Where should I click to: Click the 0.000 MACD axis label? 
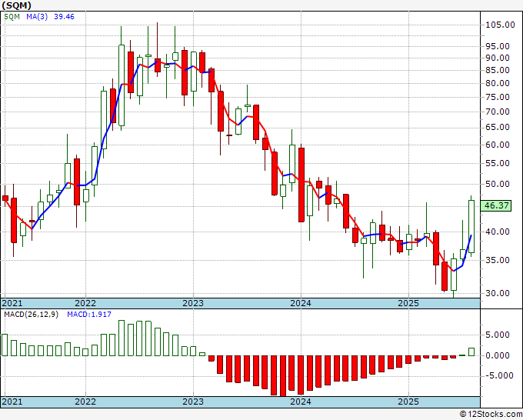tap(499, 355)
